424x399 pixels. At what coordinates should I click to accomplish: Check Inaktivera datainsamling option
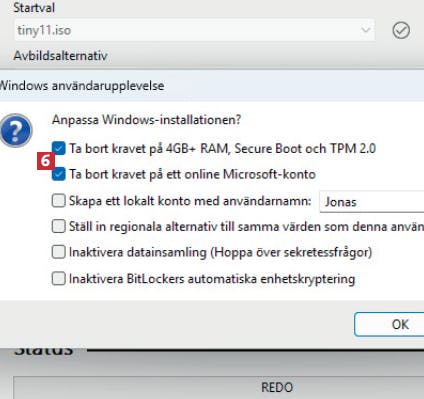[x=59, y=252]
